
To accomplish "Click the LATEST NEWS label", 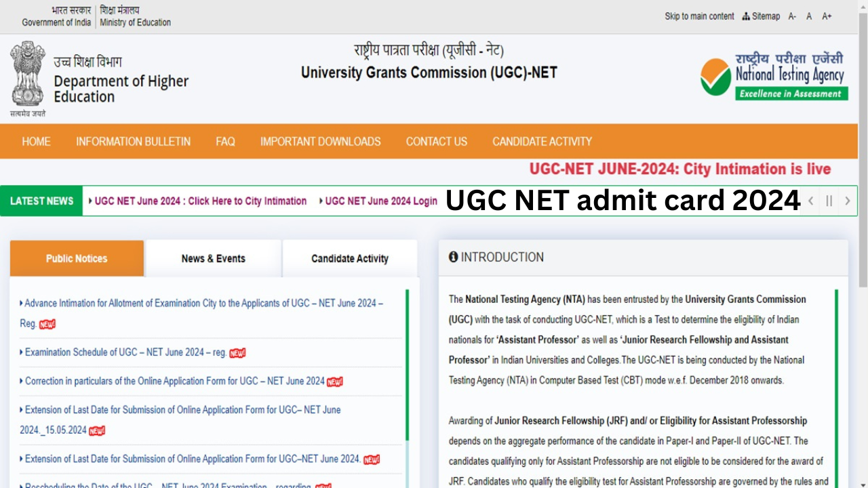I will (42, 201).
